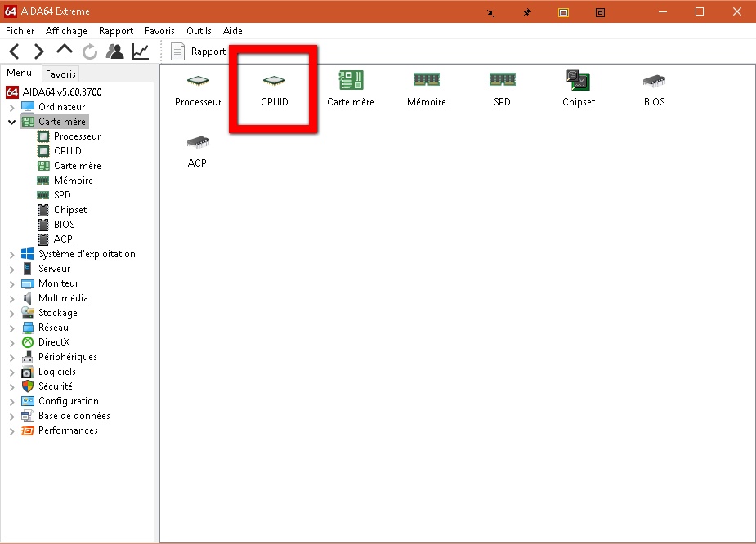756x544 pixels.
Task: Expand the Logiciels tree node
Action: click(x=12, y=372)
